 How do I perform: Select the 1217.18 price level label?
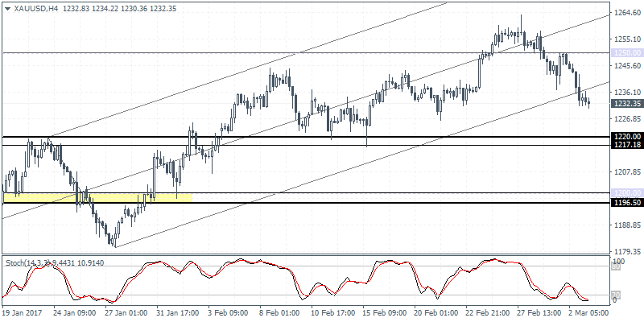point(625,145)
